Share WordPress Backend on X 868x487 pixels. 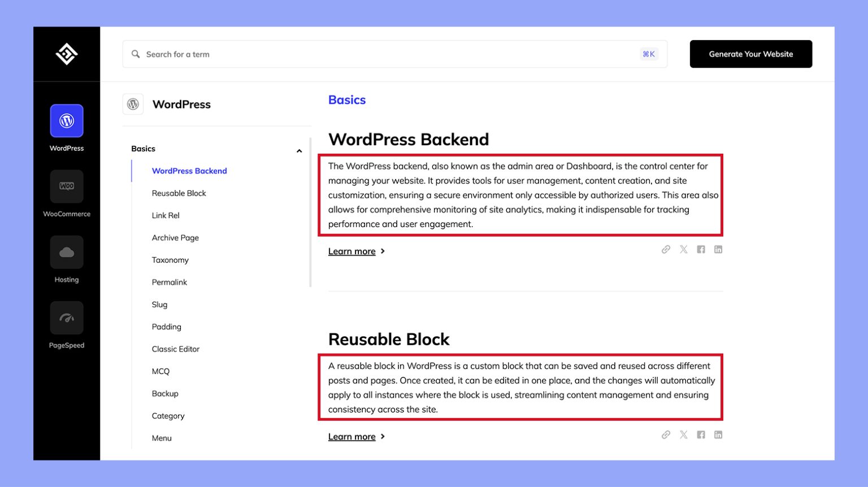pos(683,249)
